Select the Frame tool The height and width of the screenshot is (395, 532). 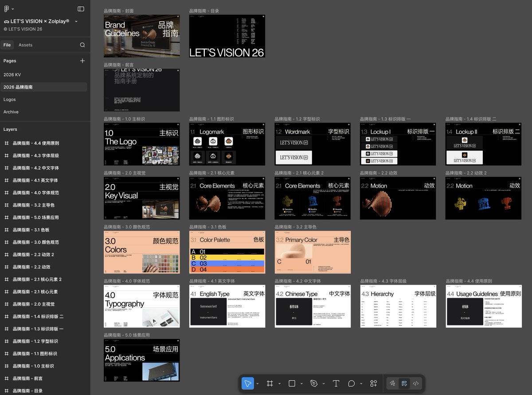(x=270, y=383)
